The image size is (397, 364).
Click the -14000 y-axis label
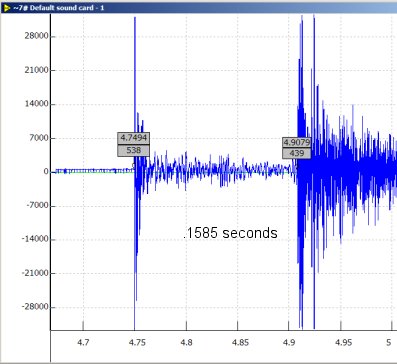pos(35,239)
